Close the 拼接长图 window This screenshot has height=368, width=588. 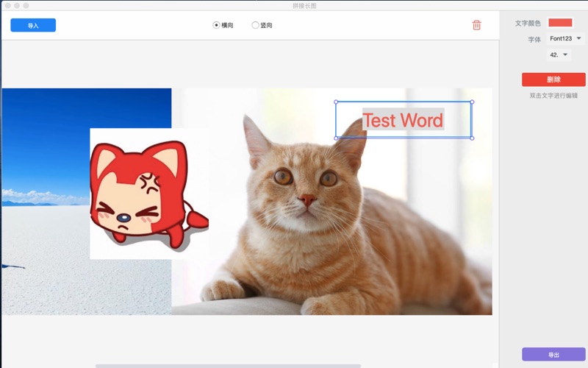point(8,5)
